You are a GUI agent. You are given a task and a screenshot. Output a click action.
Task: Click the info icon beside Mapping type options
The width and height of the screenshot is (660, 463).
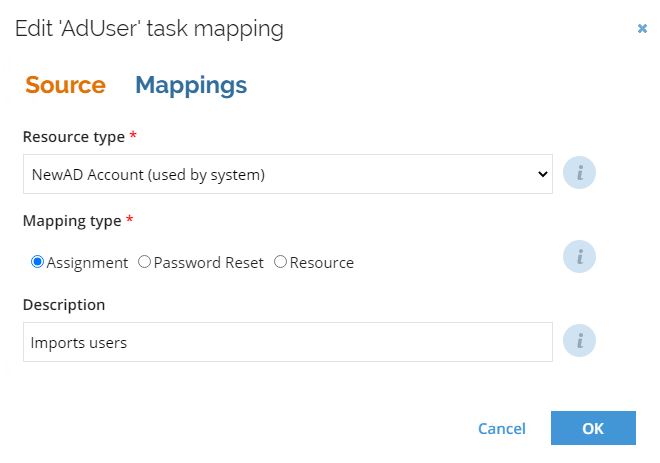point(579,256)
